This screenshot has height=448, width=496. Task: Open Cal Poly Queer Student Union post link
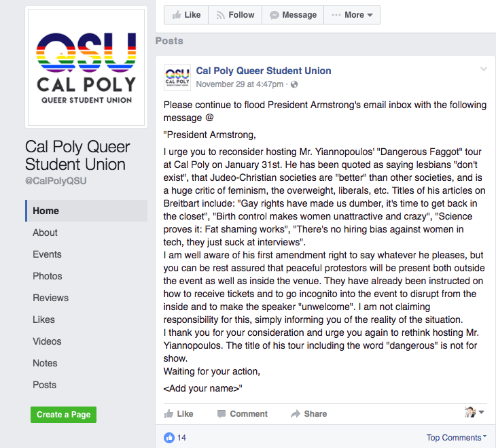tap(264, 71)
